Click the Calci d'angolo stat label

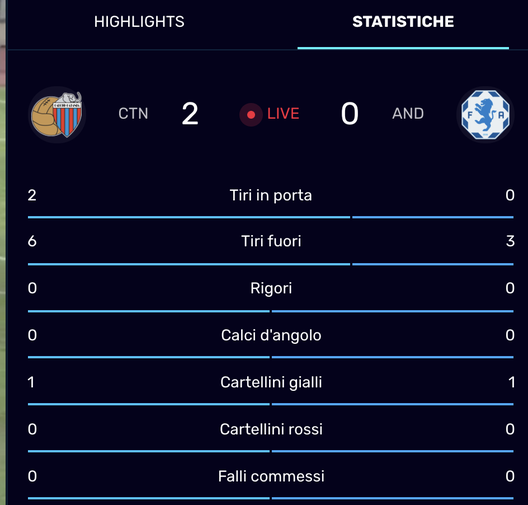click(x=271, y=335)
